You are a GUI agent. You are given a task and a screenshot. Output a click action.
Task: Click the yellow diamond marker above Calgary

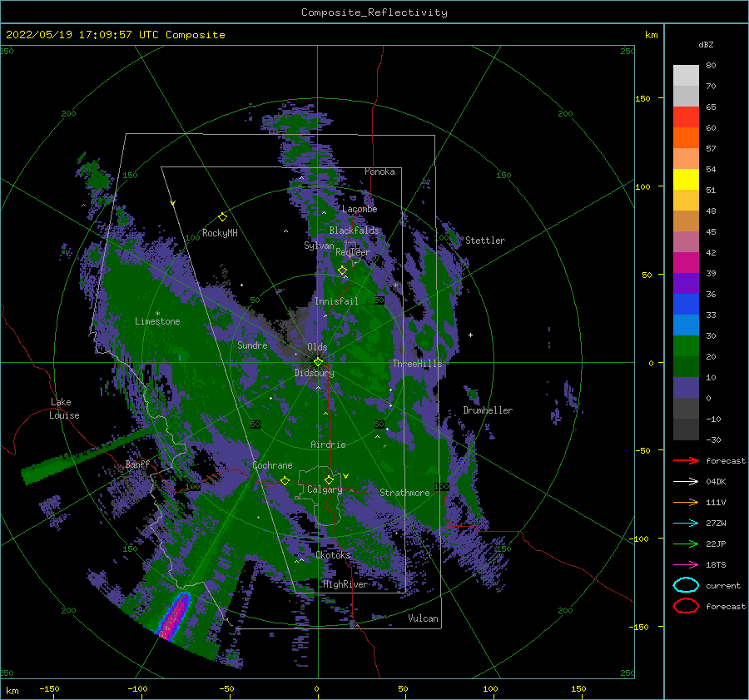point(329,479)
